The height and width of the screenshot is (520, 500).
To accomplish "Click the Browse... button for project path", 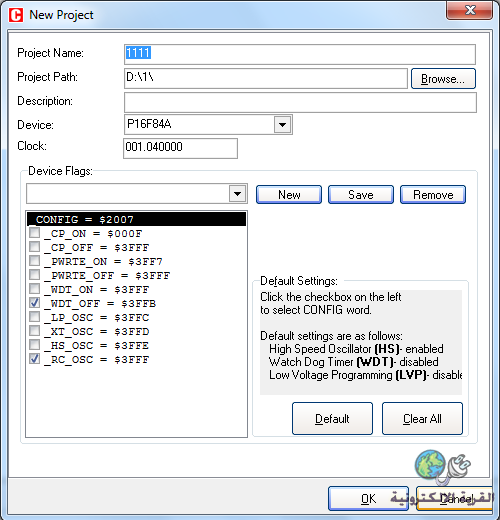I will 443,79.
